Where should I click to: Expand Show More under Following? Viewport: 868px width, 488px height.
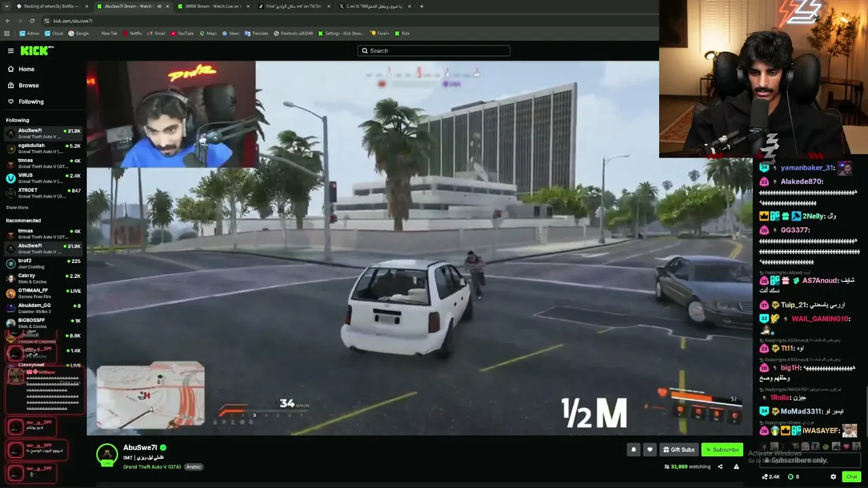pos(17,207)
